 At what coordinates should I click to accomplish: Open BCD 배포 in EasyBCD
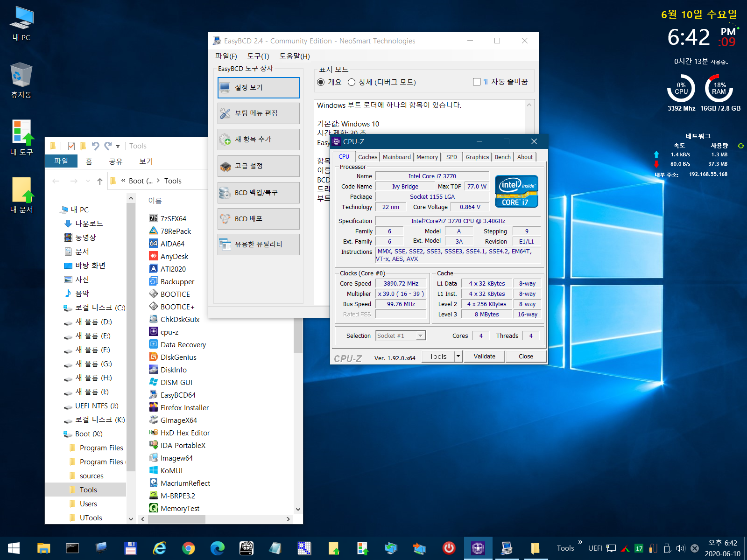(x=258, y=219)
